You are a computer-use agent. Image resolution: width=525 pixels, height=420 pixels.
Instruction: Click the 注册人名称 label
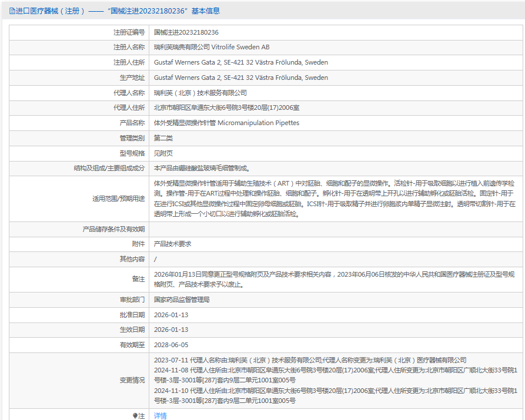pyautogui.click(x=129, y=47)
